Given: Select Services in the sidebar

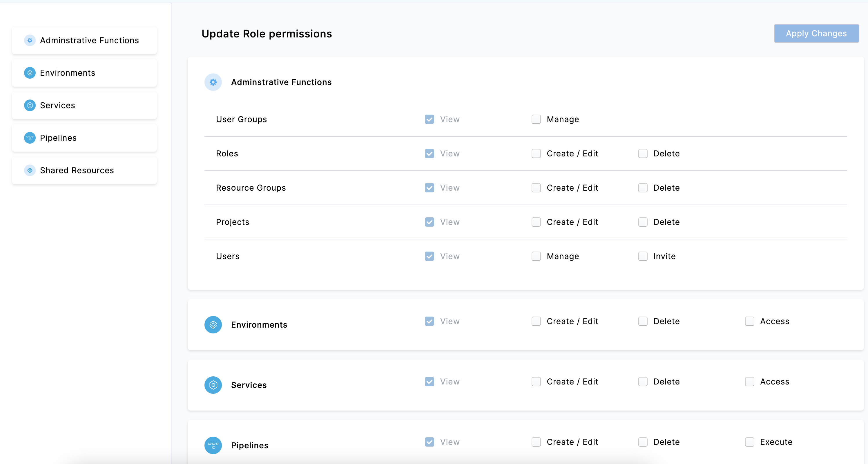Looking at the screenshot, I should coord(84,105).
